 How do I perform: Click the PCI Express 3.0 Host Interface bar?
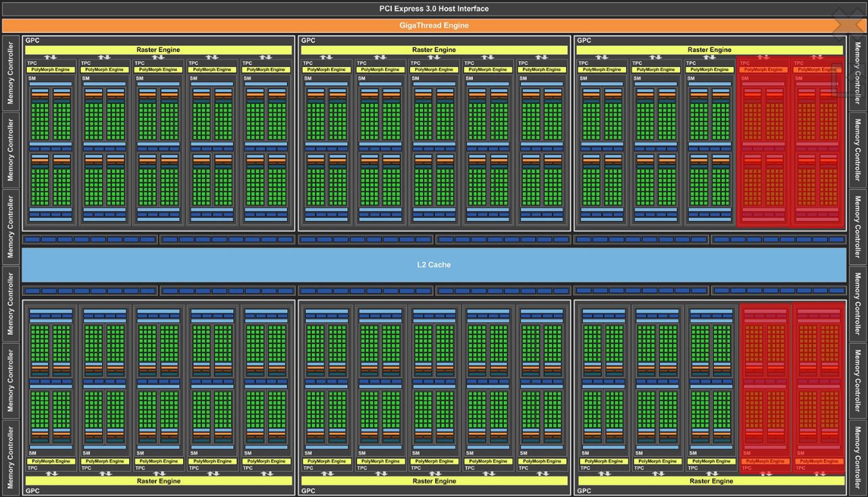[434, 9]
